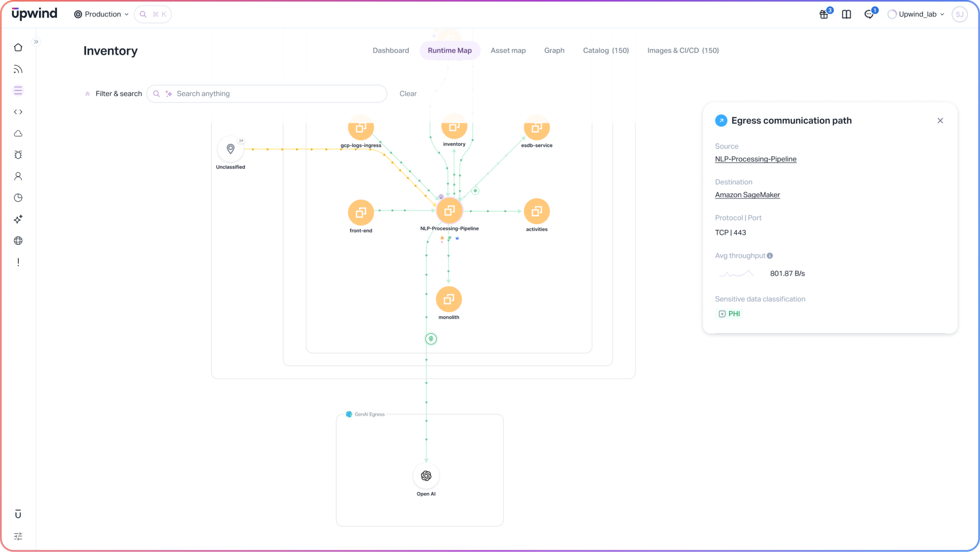Image resolution: width=980 pixels, height=552 pixels.
Task: Click the Upwind U icon at sidebar bottom
Action: click(18, 514)
